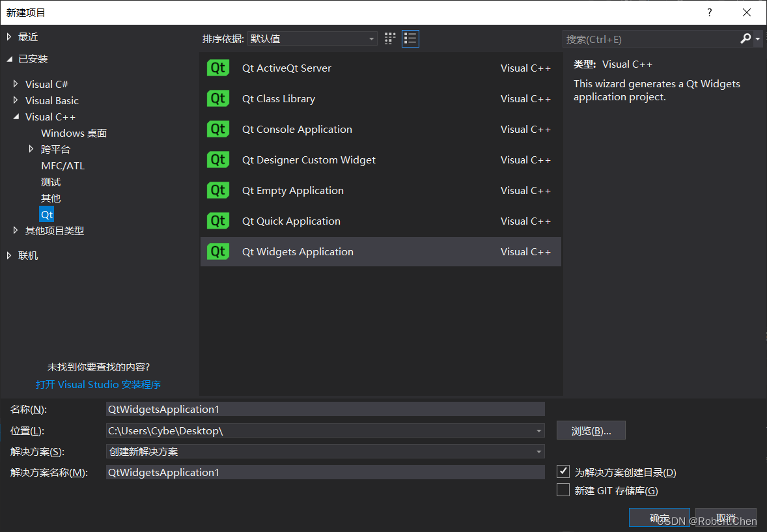The height and width of the screenshot is (532, 767).
Task: Close the 新建项目 dialog
Action: point(746,12)
